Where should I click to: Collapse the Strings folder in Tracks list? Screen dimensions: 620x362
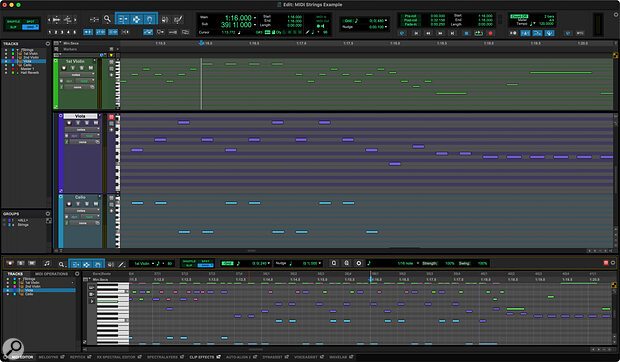[17, 50]
